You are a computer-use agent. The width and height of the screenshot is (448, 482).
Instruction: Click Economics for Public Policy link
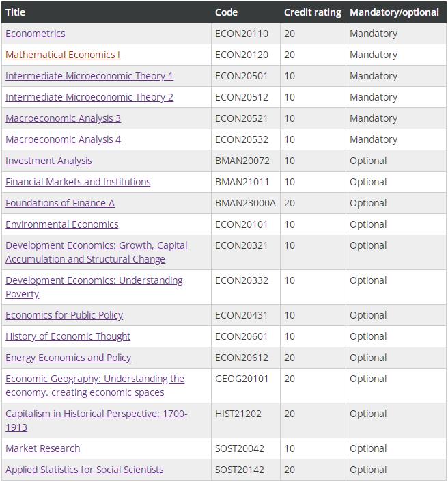[x=64, y=315]
